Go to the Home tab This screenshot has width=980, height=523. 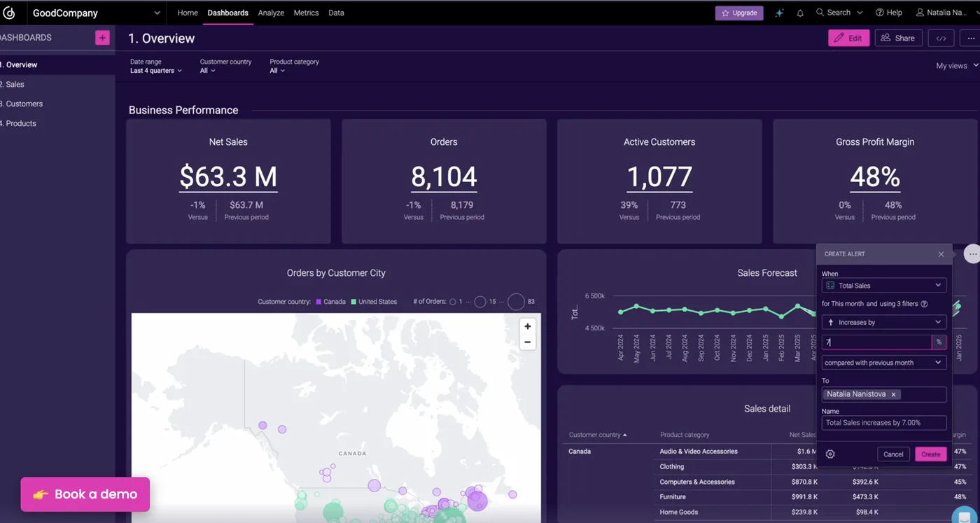click(188, 13)
